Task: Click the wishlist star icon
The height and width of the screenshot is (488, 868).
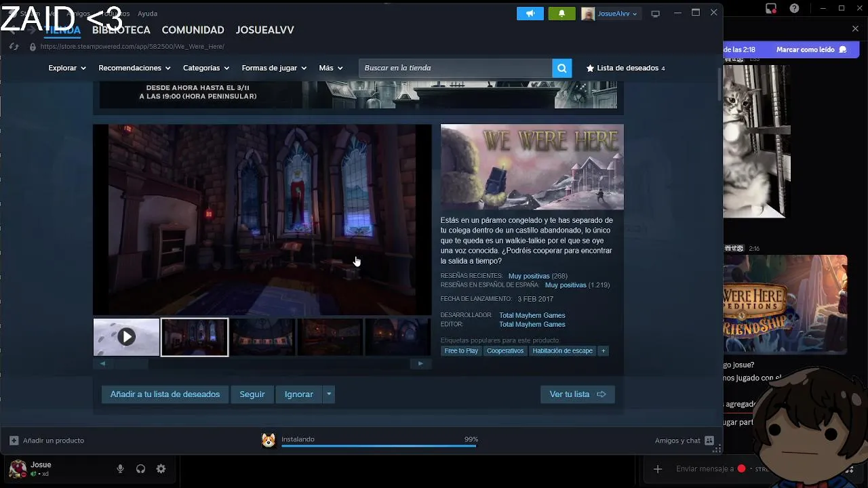Action: (x=590, y=68)
